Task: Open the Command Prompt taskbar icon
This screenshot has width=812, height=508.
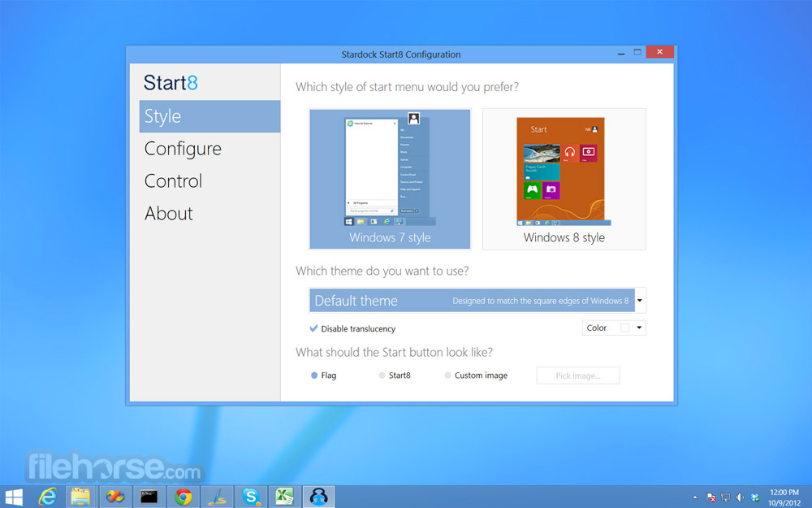Action: 149,497
